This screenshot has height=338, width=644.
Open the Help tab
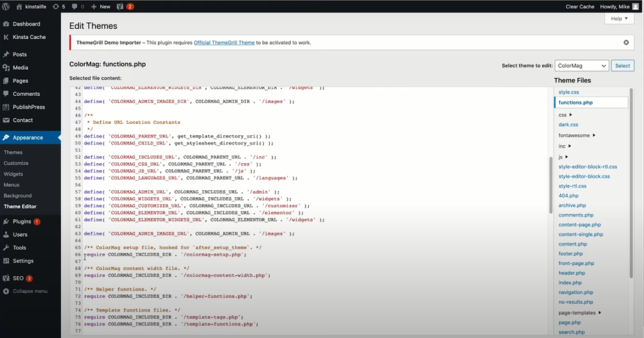pos(619,19)
